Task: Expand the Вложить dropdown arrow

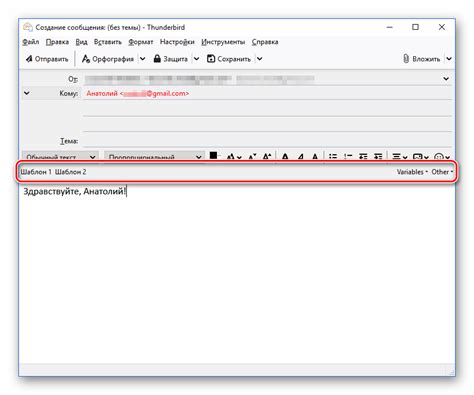Action: [449, 59]
